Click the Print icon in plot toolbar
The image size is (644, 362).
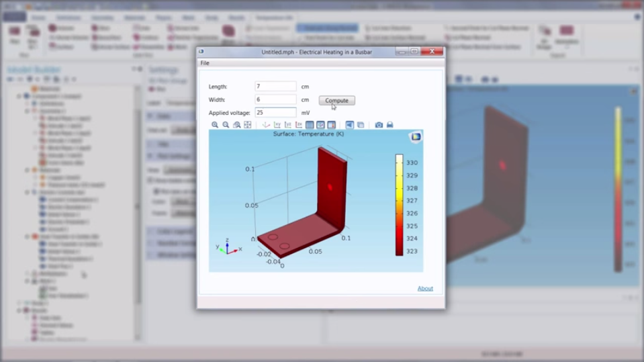(389, 125)
